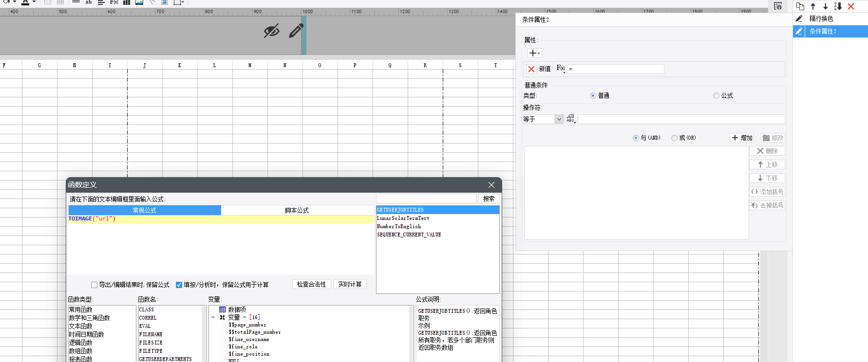This screenshot has height=362, width=868.
Task: Choose the 与(AND) radio option
Action: (x=636, y=138)
